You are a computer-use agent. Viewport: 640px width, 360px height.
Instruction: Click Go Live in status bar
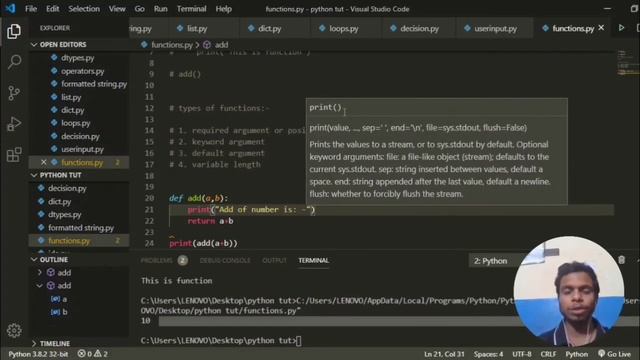click(614, 354)
